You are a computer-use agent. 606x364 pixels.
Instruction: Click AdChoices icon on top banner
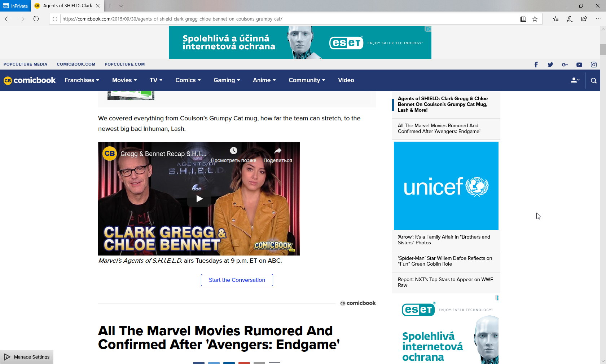[428, 29]
